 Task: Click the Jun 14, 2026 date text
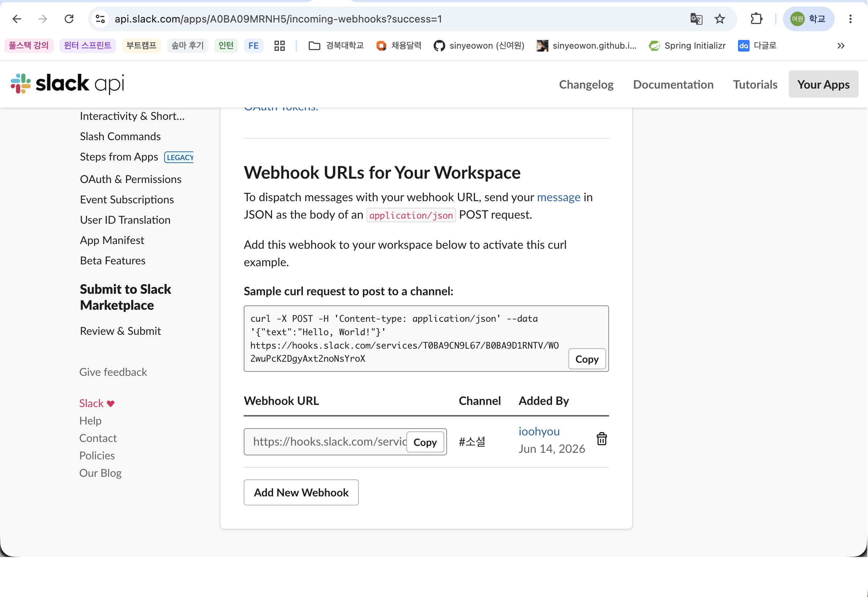click(552, 449)
